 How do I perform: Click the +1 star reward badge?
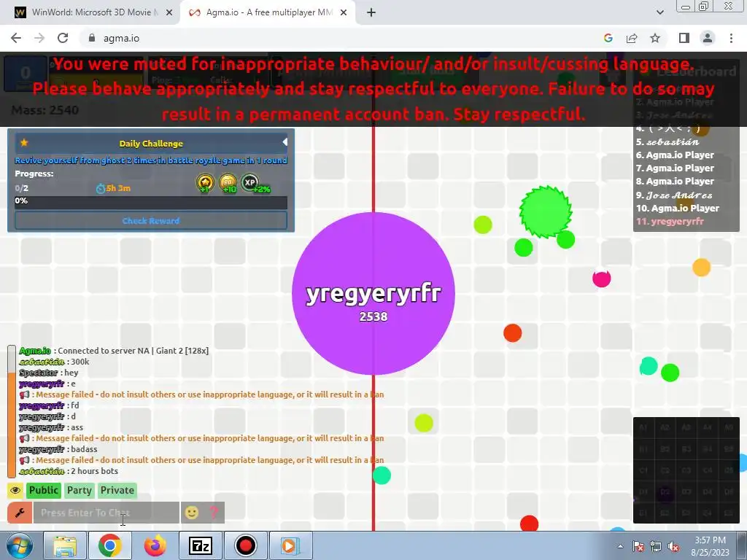click(205, 183)
